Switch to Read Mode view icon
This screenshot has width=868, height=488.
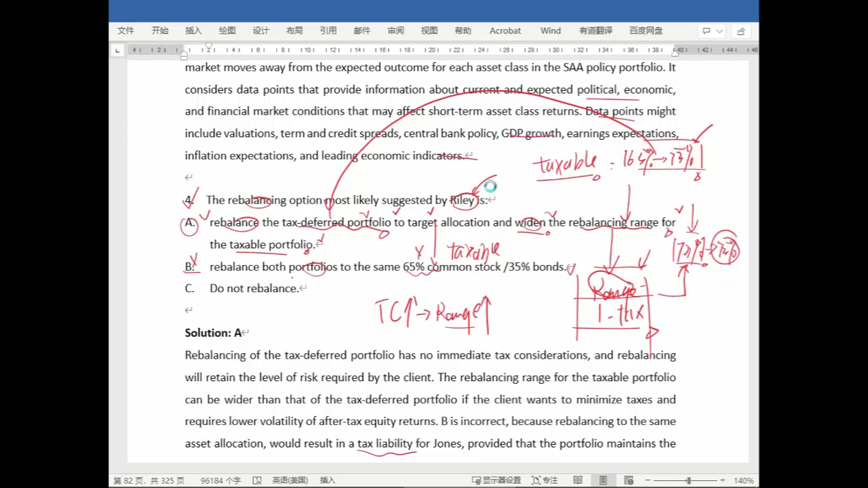(x=577, y=480)
